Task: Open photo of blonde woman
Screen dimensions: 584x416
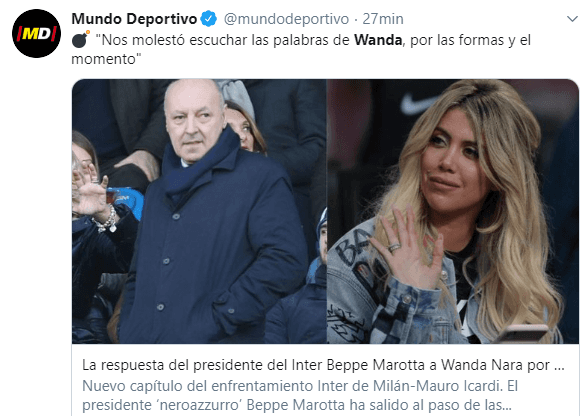Action: pyautogui.click(x=453, y=211)
